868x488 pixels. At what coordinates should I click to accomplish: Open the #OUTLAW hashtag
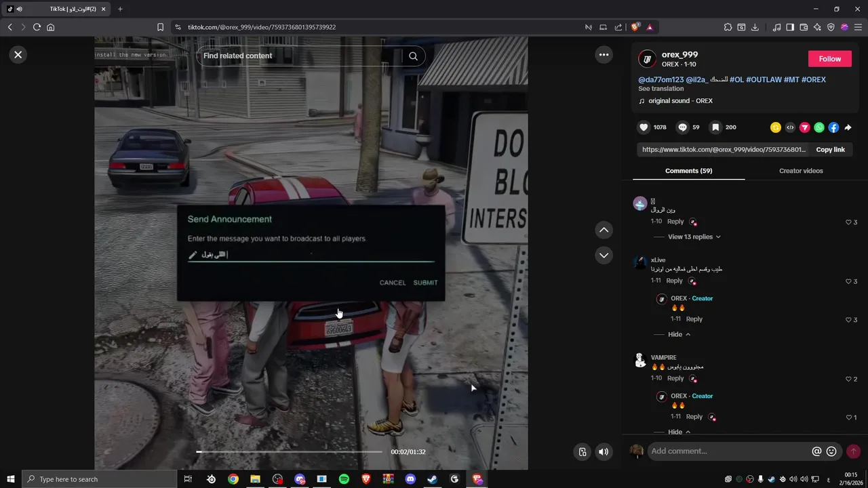coord(763,80)
